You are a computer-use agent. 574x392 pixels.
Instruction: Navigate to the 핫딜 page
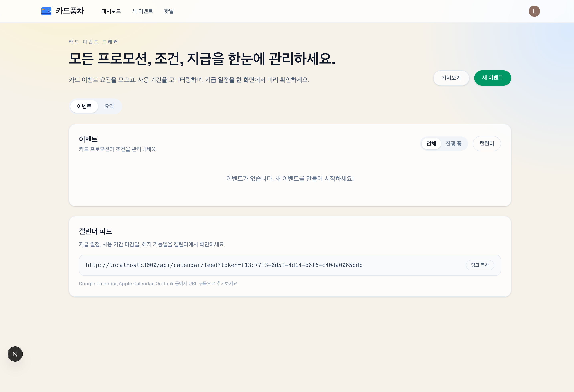[169, 11]
